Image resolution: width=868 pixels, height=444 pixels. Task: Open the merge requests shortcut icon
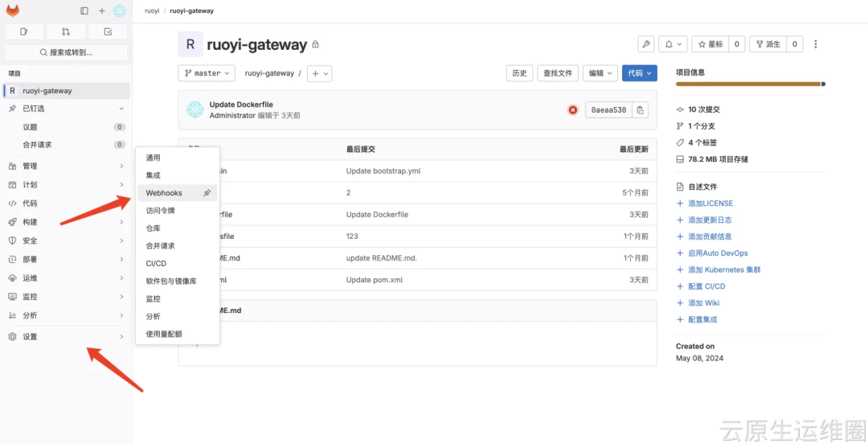click(x=66, y=31)
